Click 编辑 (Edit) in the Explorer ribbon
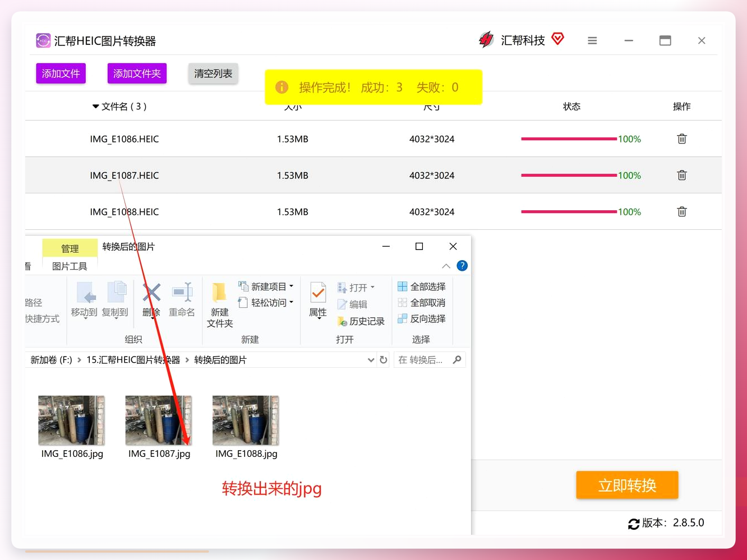 pos(352,304)
